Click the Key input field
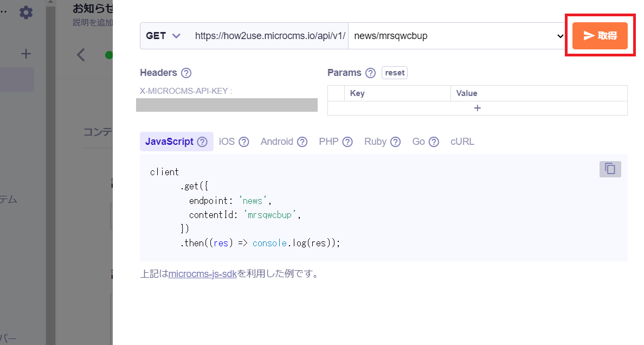Image resolution: width=644 pixels, height=345 pixels. pos(397,93)
